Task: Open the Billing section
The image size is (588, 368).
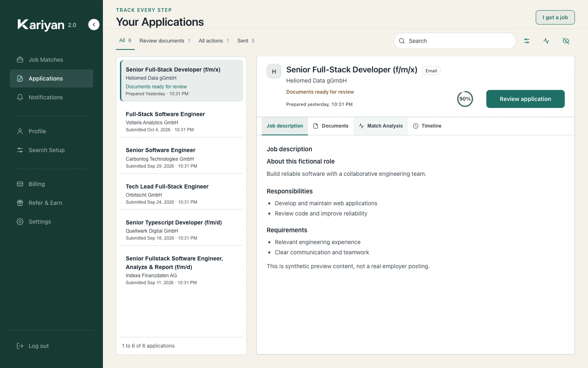Action: point(51,184)
